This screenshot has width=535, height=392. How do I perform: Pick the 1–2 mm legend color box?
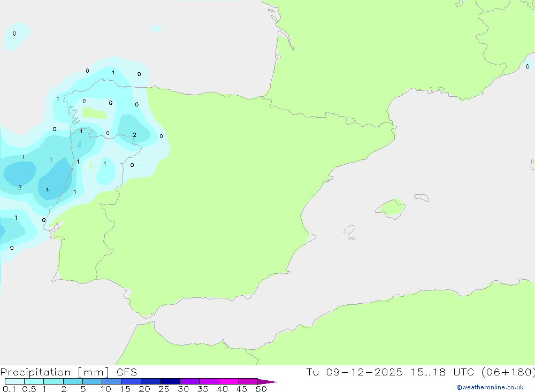click(53, 381)
